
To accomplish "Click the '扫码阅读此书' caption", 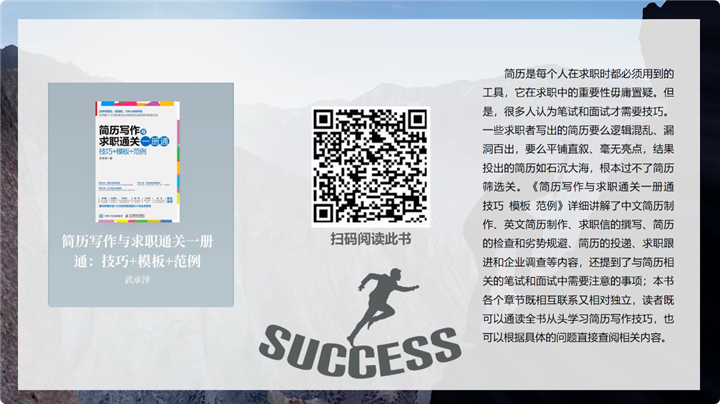I will pyautogui.click(x=371, y=239).
